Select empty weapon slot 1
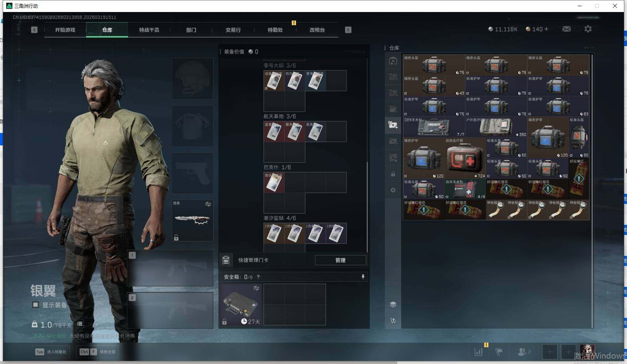 click(x=170, y=268)
